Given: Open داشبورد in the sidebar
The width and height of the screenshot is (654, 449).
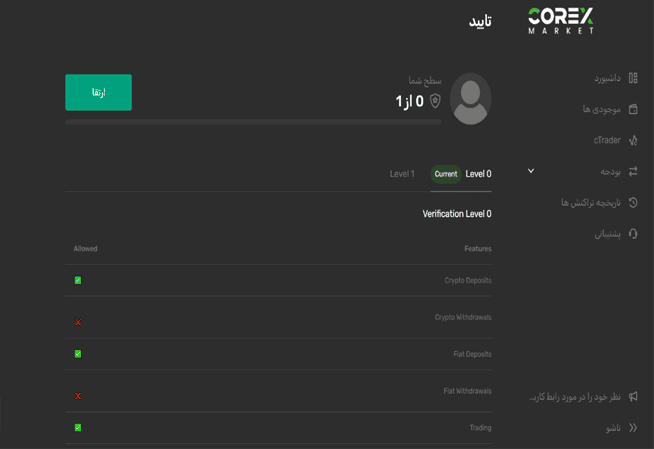Looking at the screenshot, I should (x=607, y=78).
